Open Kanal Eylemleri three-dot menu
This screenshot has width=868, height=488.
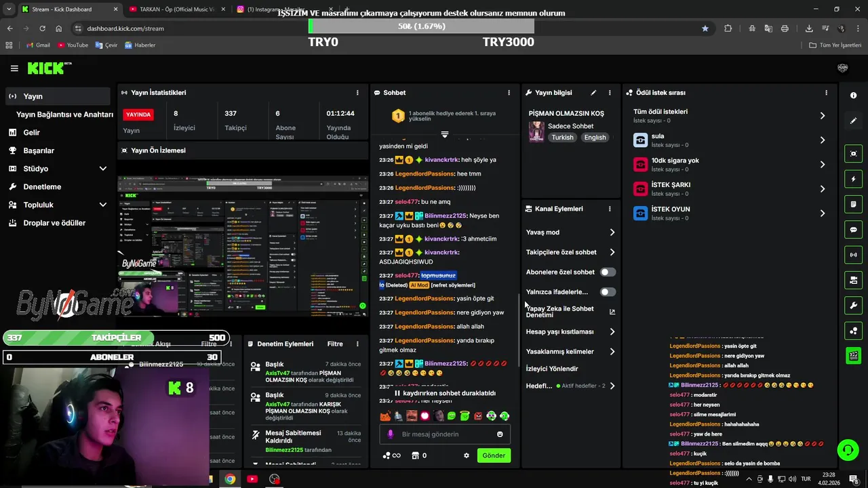coord(610,209)
